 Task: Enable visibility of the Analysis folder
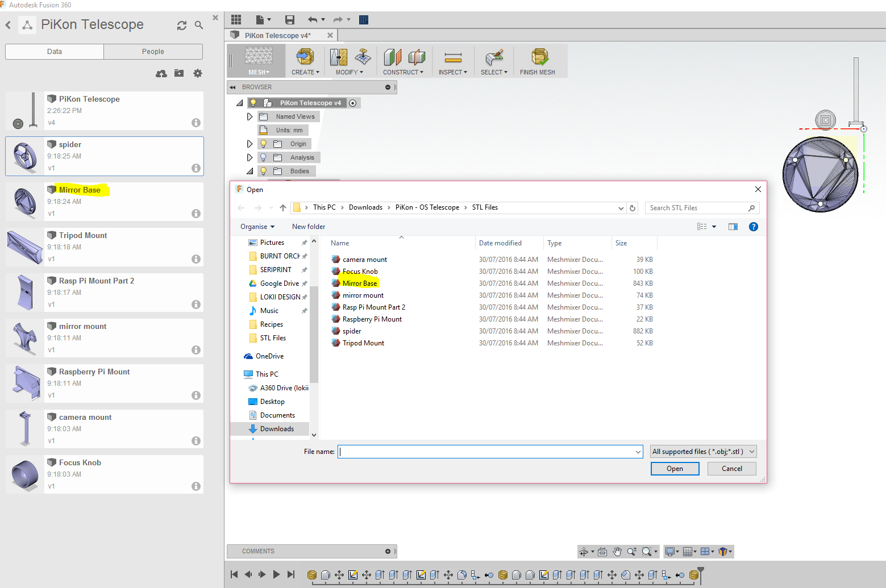pos(263,157)
